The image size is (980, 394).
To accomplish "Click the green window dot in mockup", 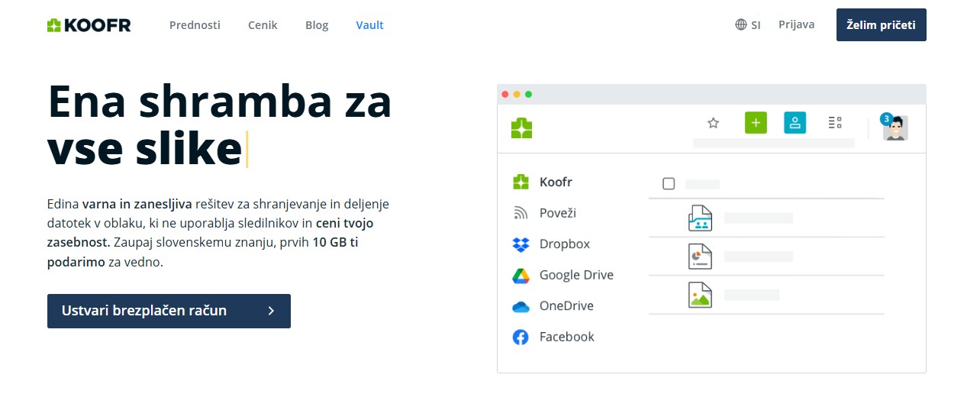I will [528, 94].
